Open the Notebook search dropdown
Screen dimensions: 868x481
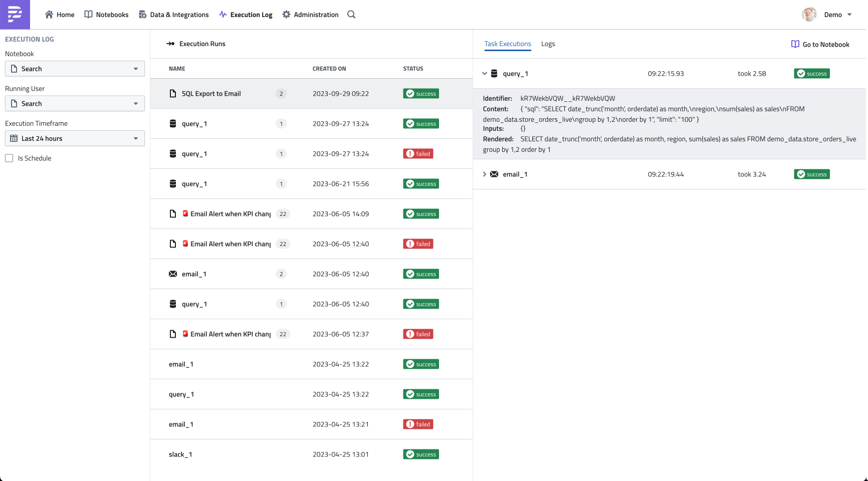pyautogui.click(x=75, y=69)
